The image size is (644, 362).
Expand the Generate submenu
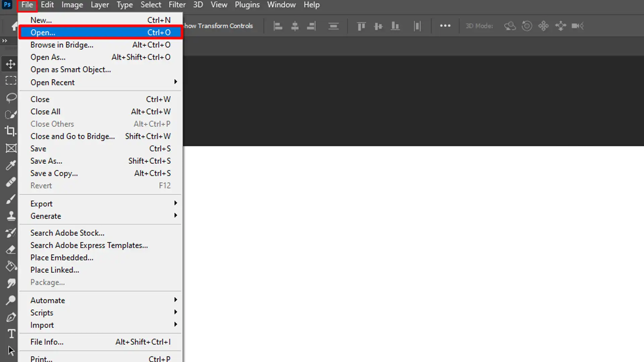tap(101, 216)
